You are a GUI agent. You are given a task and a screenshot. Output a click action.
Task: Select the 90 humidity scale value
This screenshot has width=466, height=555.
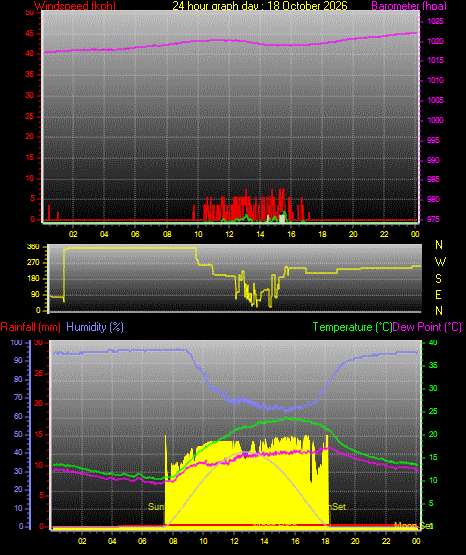click(18, 360)
